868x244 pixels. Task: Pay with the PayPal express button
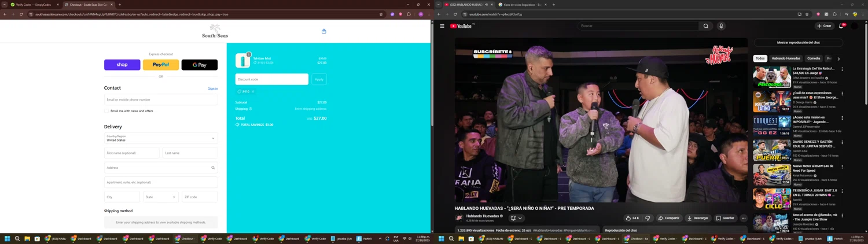pyautogui.click(x=161, y=65)
